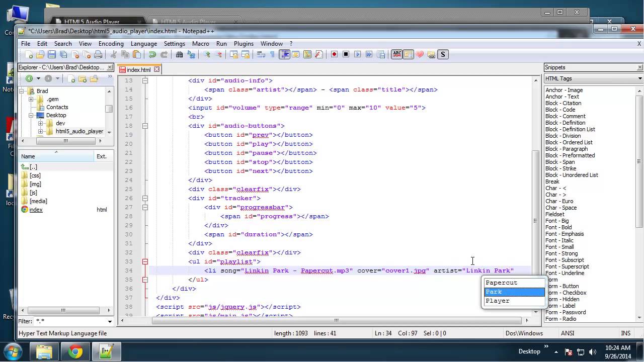Open the Macro menu
The image size is (644, 362).
(200, 44)
